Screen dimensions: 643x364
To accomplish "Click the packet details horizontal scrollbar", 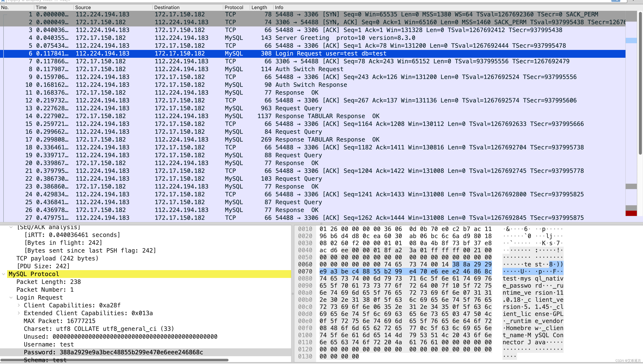I will click(x=115, y=360).
